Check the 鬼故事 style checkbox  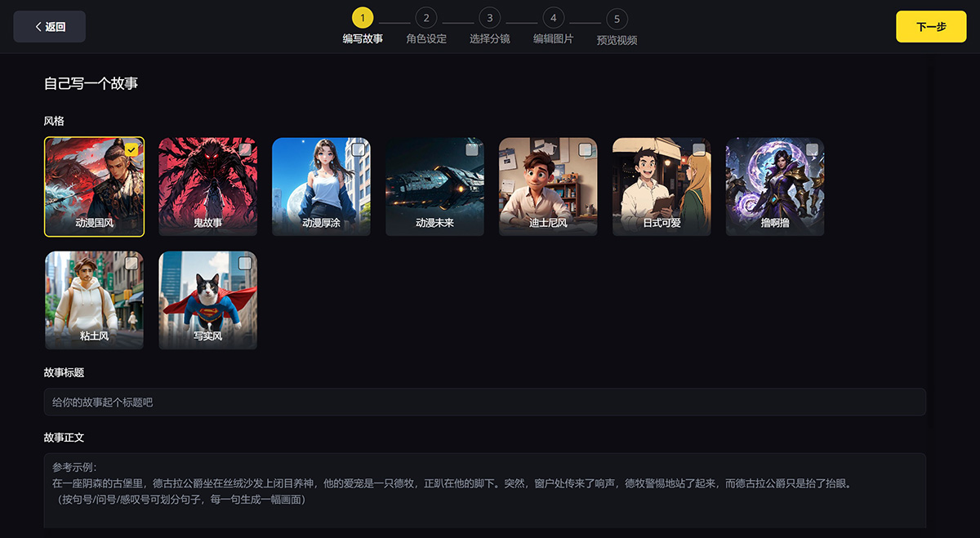(x=244, y=150)
